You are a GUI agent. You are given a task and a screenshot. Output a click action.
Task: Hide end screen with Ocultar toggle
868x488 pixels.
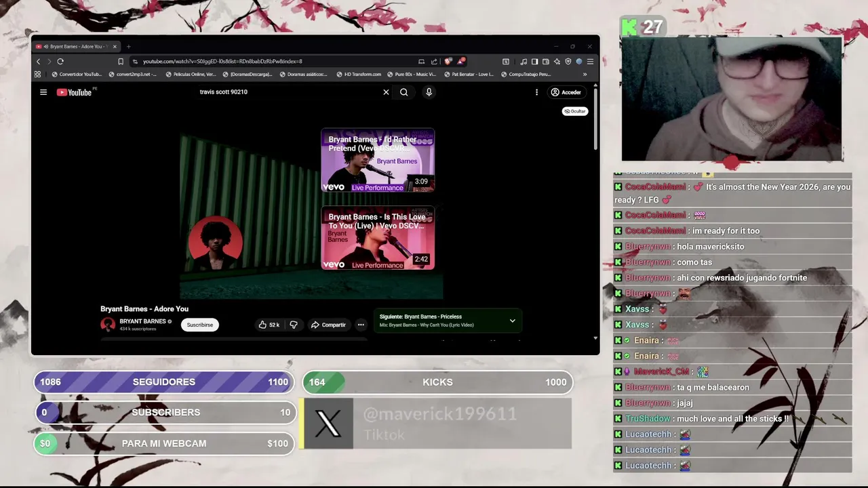coord(575,111)
